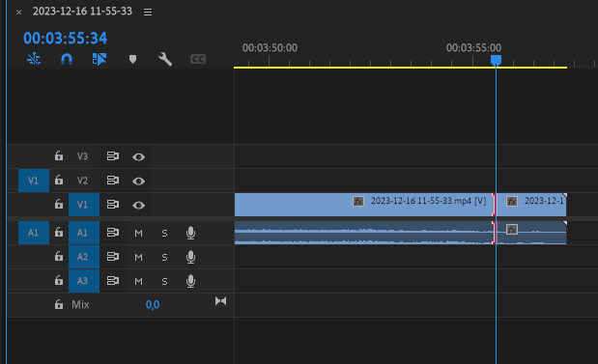Toggle lock on the Mix track

click(59, 304)
